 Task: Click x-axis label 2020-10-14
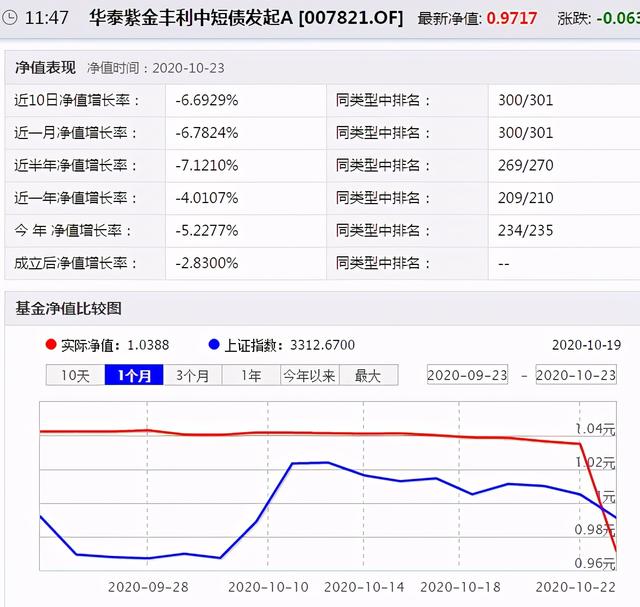[364, 587]
